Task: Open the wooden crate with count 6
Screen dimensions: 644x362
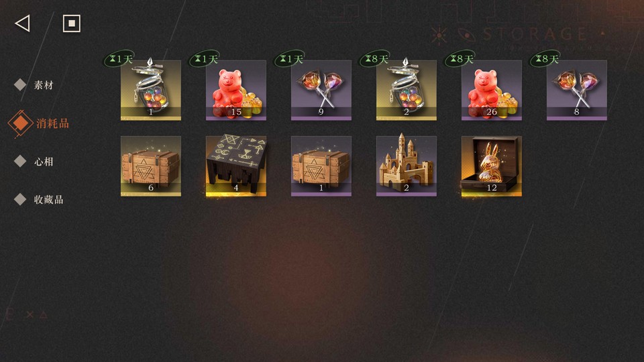Action: pos(151,166)
